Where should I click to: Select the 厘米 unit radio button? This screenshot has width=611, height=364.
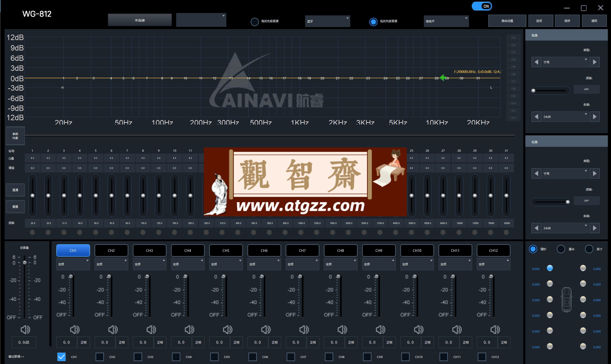[x=561, y=249]
